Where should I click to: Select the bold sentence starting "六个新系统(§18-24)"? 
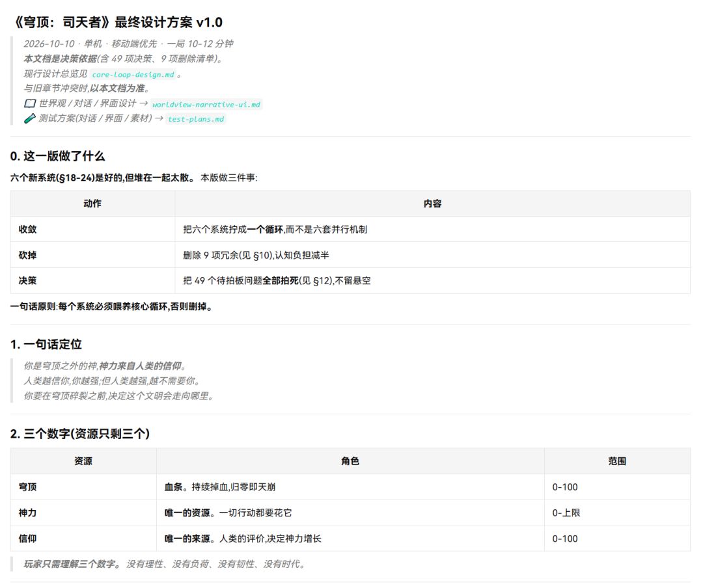pos(102,178)
